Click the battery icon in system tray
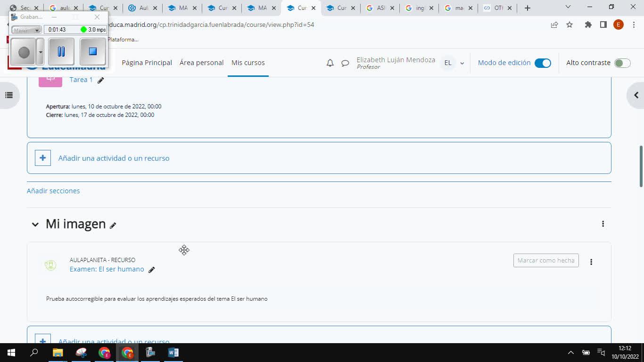The height and width of the screenshot is (362, 644). pyautogui.click(x=586, y=353)
